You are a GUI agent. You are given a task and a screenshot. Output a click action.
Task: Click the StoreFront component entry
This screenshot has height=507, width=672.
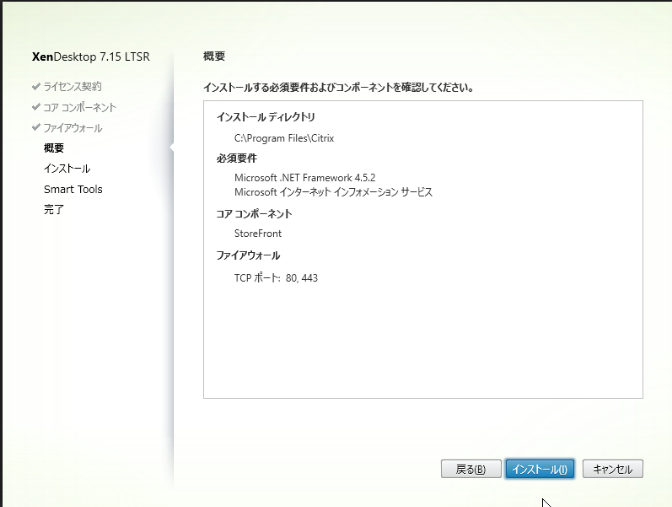coord(258,233)
